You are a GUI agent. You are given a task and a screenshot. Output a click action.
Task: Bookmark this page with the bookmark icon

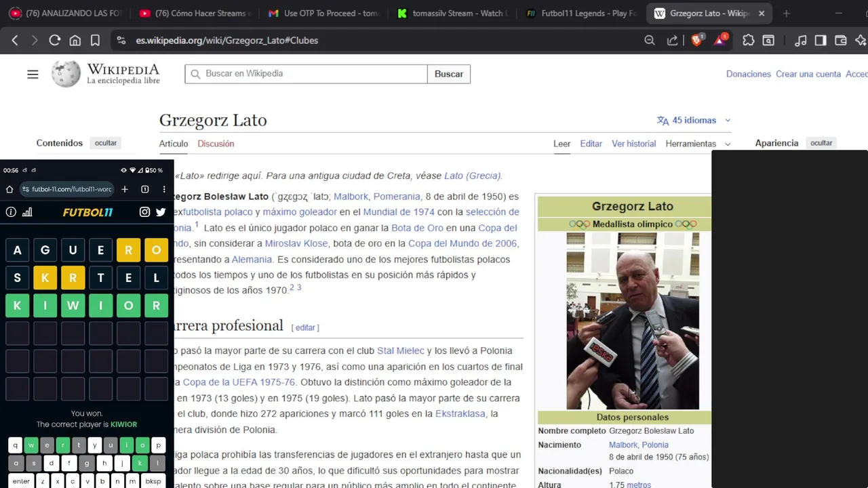point(95,41)
